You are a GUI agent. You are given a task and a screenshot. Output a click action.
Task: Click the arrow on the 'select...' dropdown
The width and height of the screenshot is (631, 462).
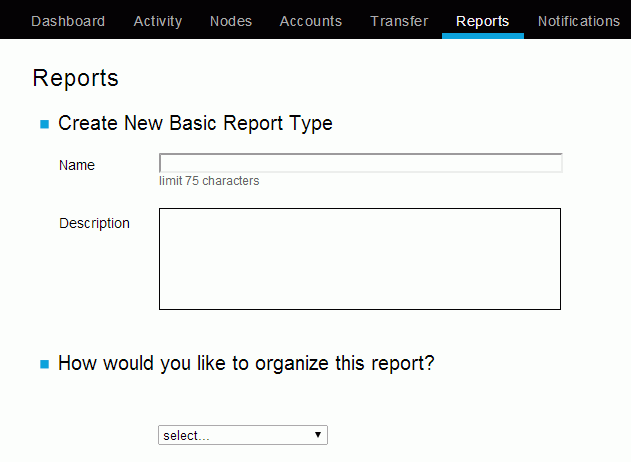coord(318,435)
